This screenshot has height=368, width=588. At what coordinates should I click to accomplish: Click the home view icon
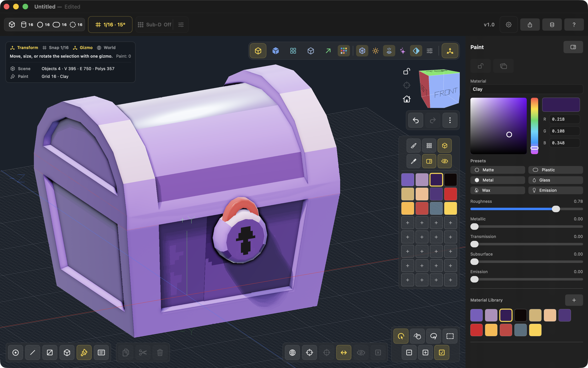pos(406,99)
